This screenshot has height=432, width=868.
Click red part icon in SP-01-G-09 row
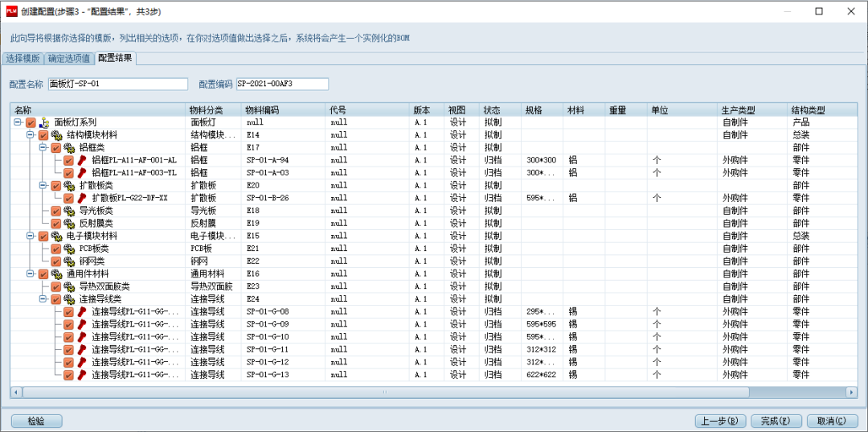[83, 324]
